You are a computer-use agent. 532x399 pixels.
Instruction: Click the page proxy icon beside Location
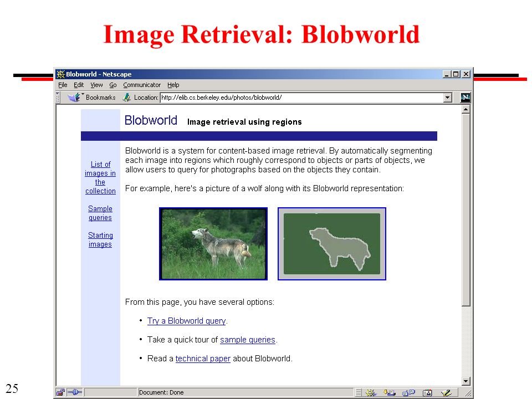tap(126, 98)
